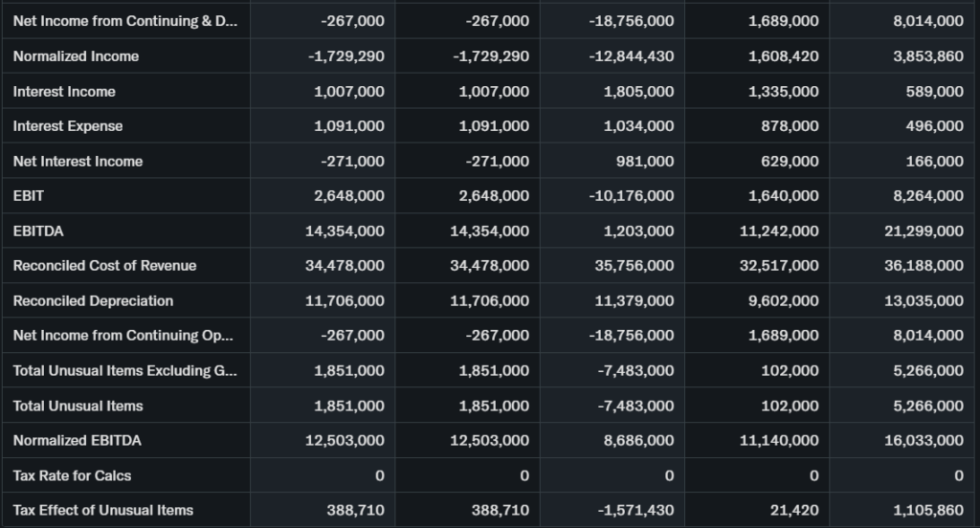The height and width of the screenshot is (528, 980).
Task: Select the Reconciled Depreciation value 9,602,000
Action: (x=783, y=301)
